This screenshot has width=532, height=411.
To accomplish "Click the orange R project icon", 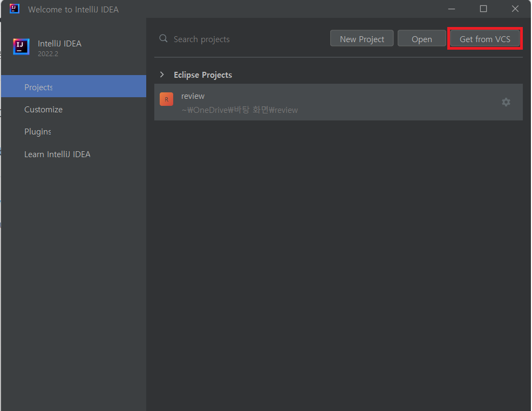I will point(166,99).
